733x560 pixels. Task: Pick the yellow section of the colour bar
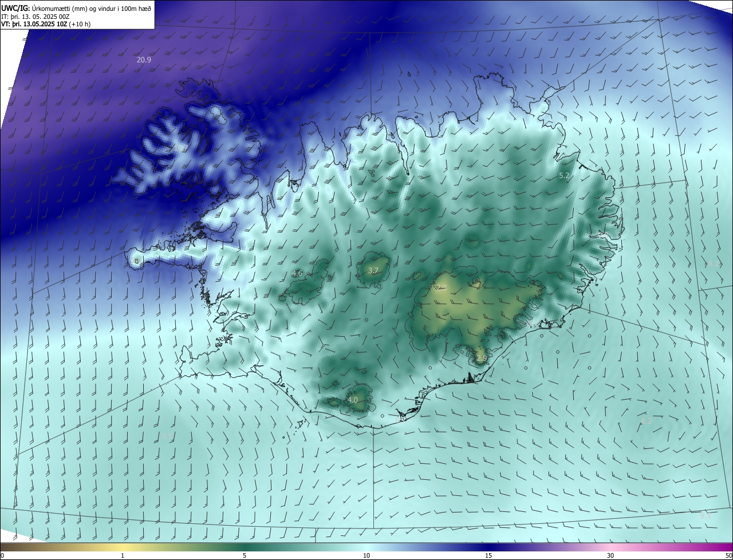tap(123, 547)
